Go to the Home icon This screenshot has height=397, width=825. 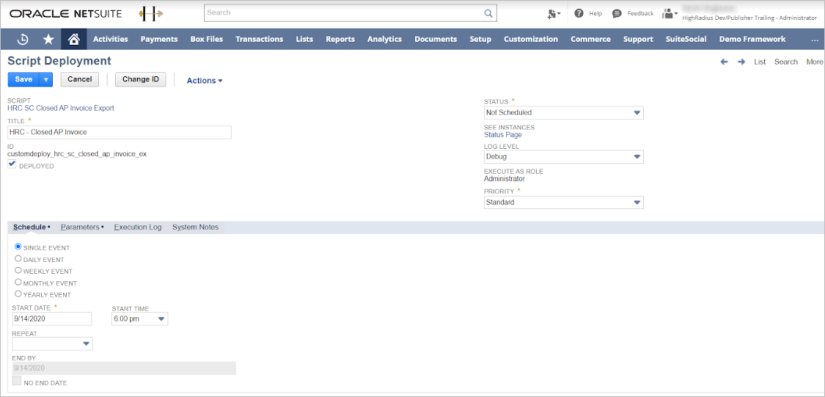tap(74, 39)
